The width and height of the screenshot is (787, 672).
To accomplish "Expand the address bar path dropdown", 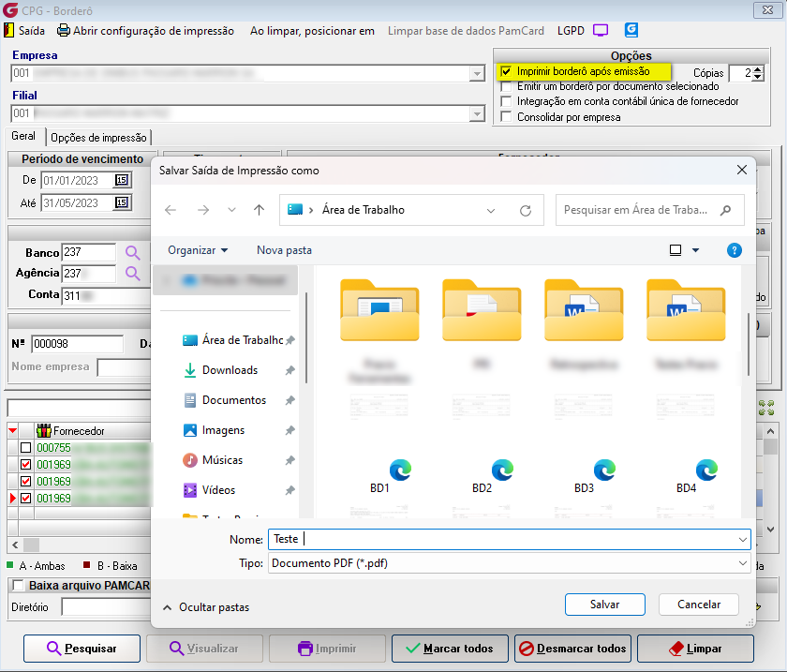I will (491, 211).
